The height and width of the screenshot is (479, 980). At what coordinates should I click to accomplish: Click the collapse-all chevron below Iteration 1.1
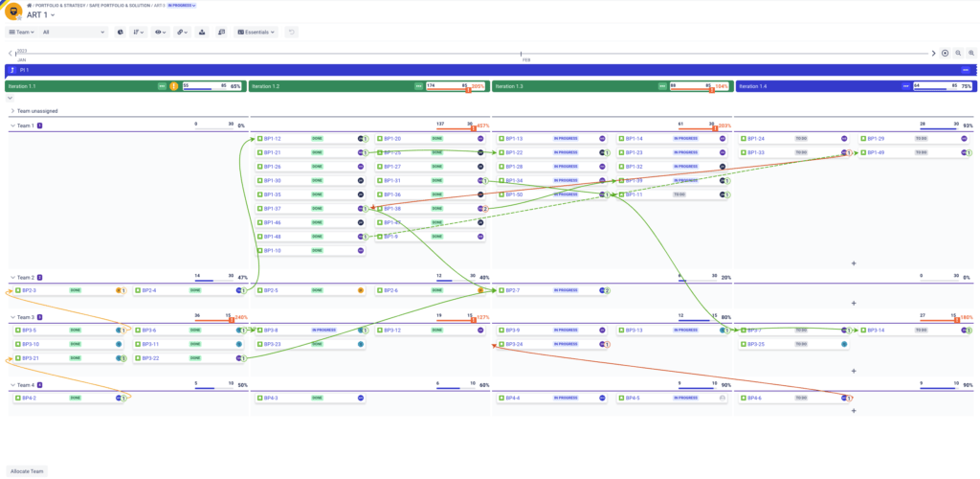click(x=10, y=98)
